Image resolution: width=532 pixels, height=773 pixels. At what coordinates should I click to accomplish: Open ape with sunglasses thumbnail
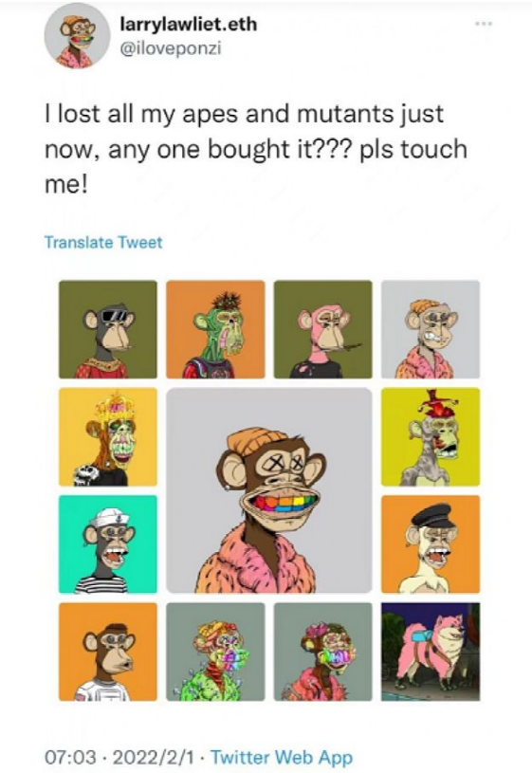108,329
